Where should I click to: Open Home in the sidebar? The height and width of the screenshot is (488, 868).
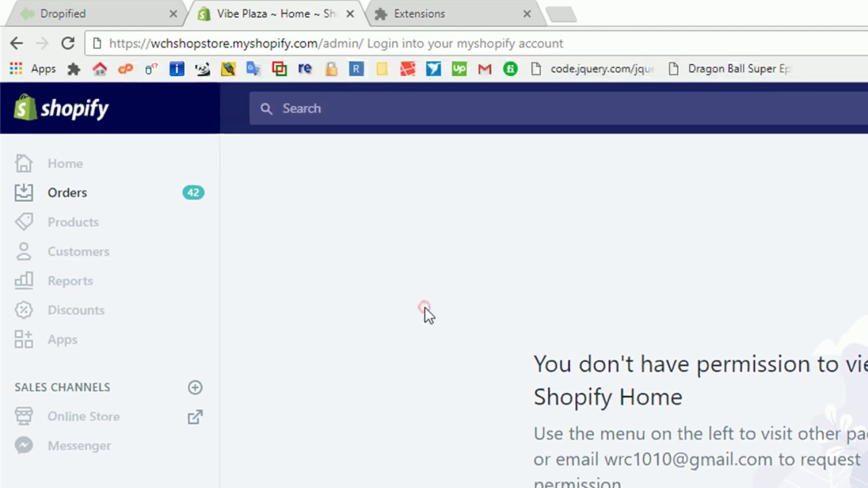point(65,163)
